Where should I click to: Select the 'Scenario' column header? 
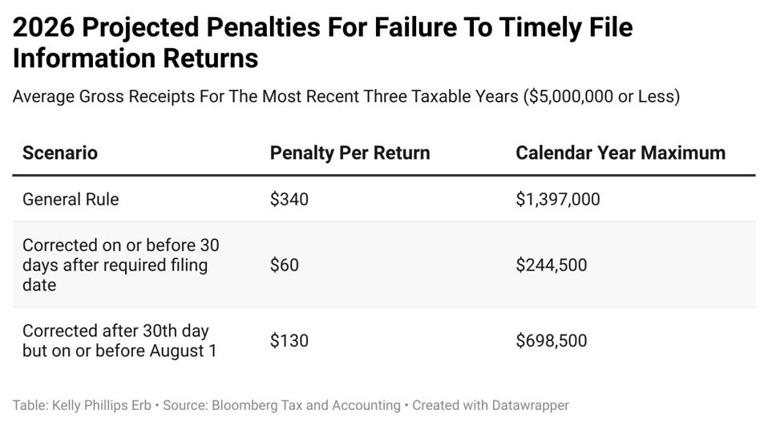click(x=60, y=153)
